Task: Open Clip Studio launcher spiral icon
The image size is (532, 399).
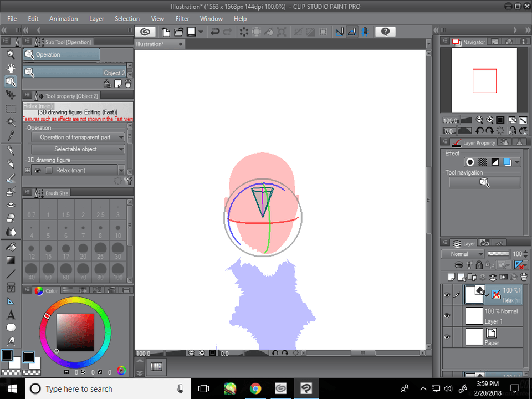Action: [x=145, y=32]
